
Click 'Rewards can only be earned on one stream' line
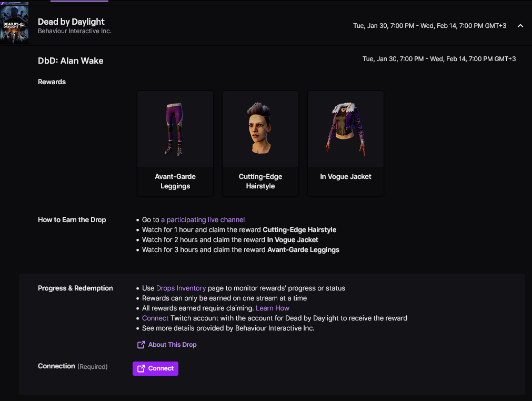224,298
